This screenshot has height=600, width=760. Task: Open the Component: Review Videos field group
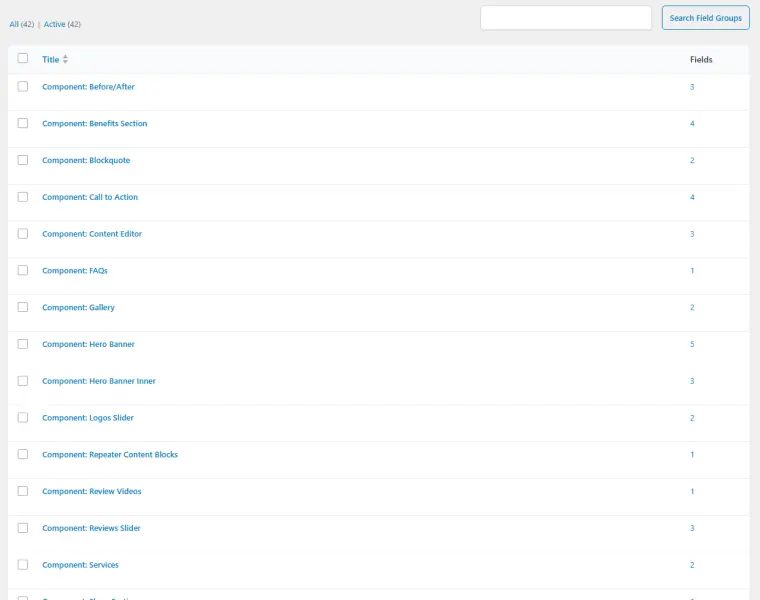[x=92, y=492]
